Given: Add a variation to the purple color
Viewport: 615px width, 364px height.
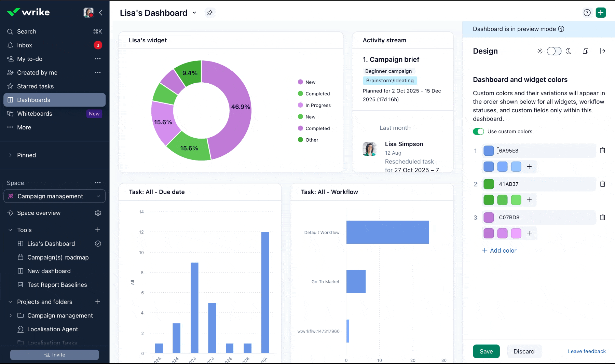Looking at the screenshot, I should [529, 234].
